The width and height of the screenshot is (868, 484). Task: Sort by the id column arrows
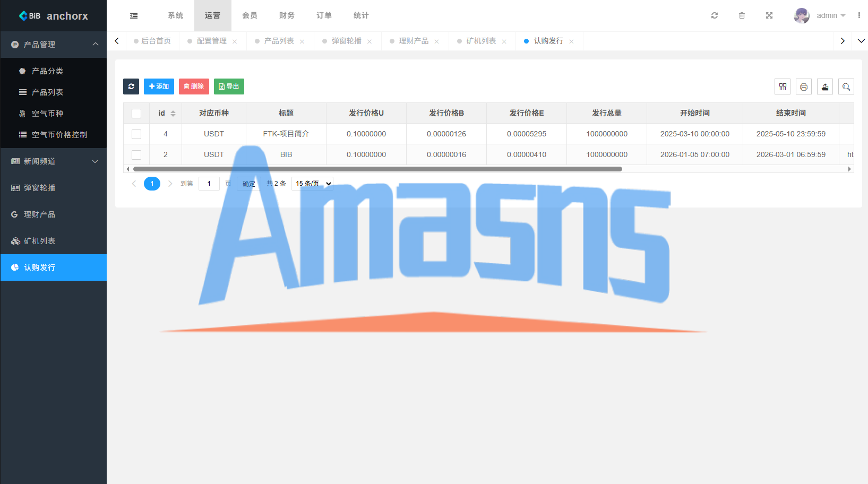(x=173, y=113)
